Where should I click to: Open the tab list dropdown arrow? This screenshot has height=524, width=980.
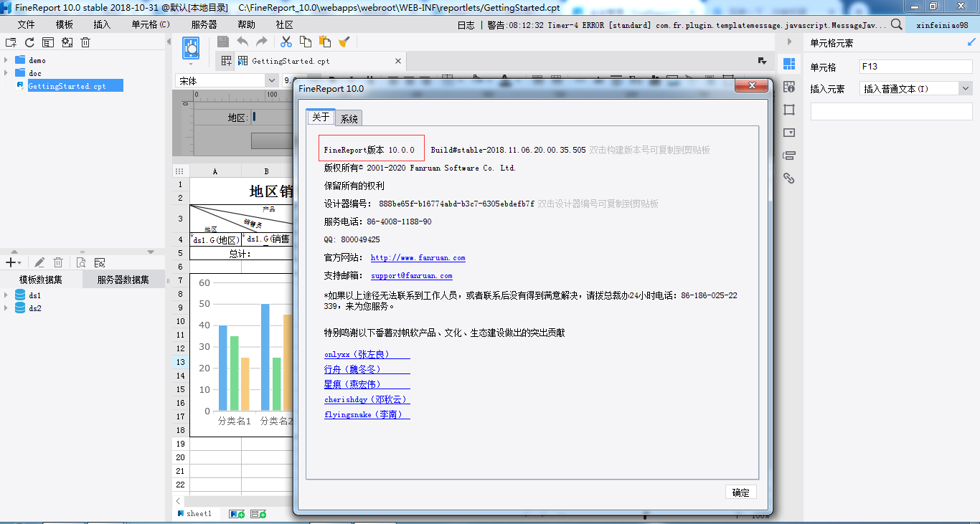(x=762, y=61)
